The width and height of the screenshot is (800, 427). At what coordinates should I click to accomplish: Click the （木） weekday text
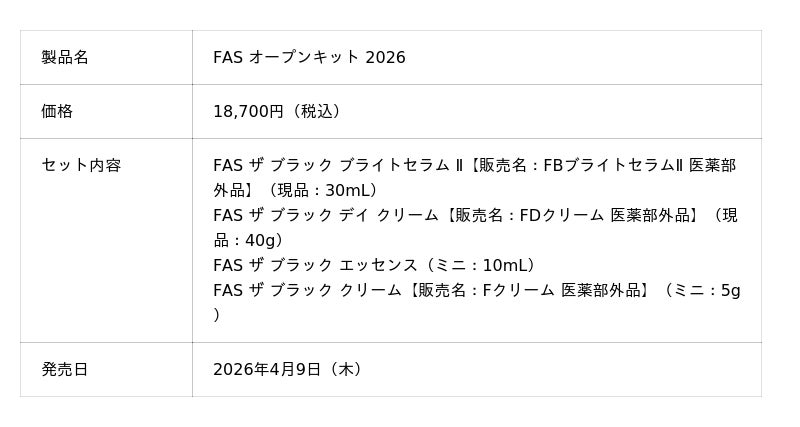(345, 369)
